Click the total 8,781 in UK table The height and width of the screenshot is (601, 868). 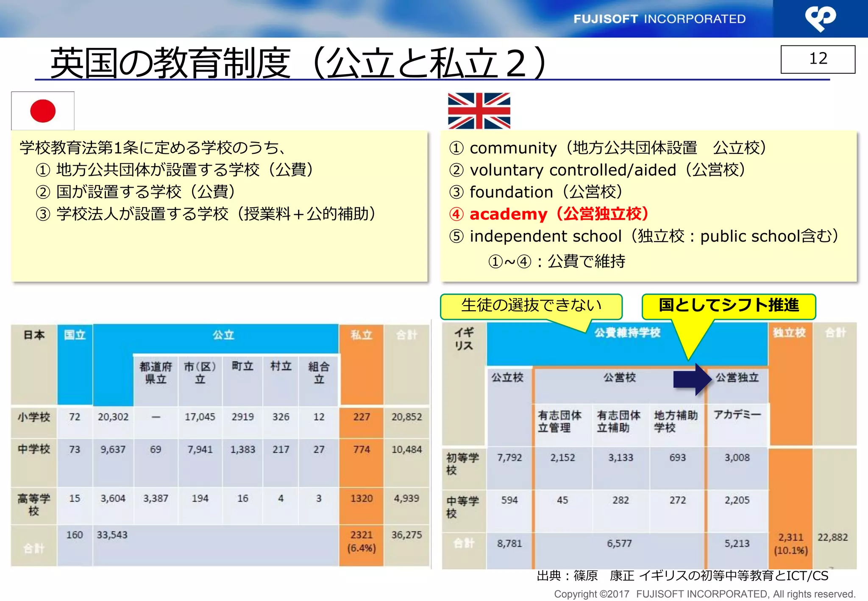tap(509, 543)
